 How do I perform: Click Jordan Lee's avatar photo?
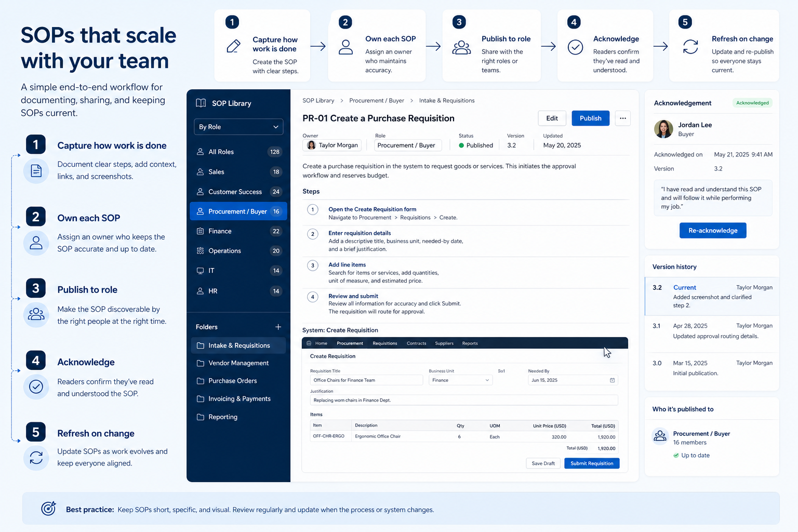[x=663, y=129]
